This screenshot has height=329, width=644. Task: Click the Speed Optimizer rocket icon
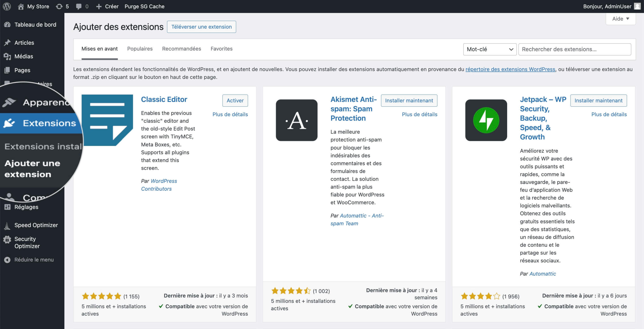(7, 226)
